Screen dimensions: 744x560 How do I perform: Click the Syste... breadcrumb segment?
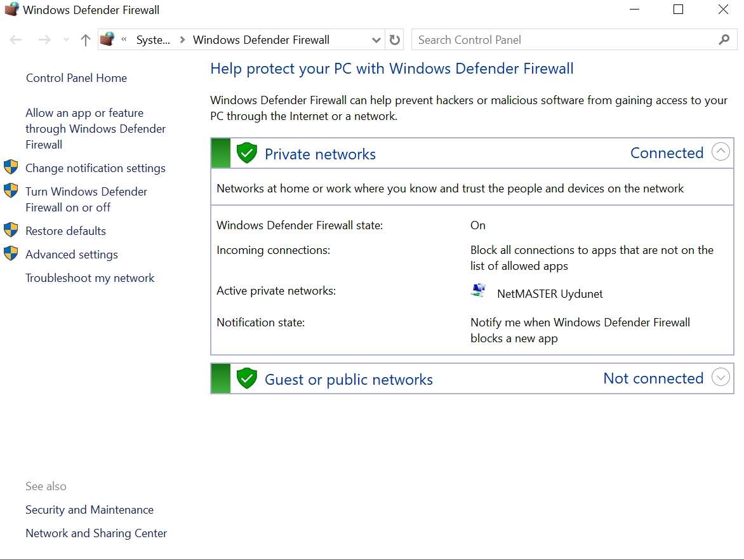coord(153,40)
